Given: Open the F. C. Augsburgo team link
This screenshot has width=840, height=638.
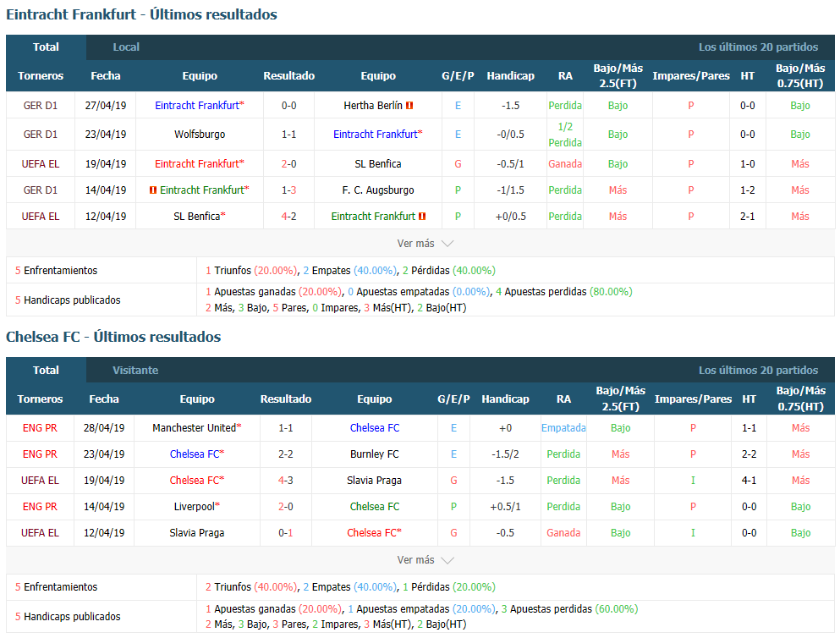Looking at the screenshot, I should point(377,190).
